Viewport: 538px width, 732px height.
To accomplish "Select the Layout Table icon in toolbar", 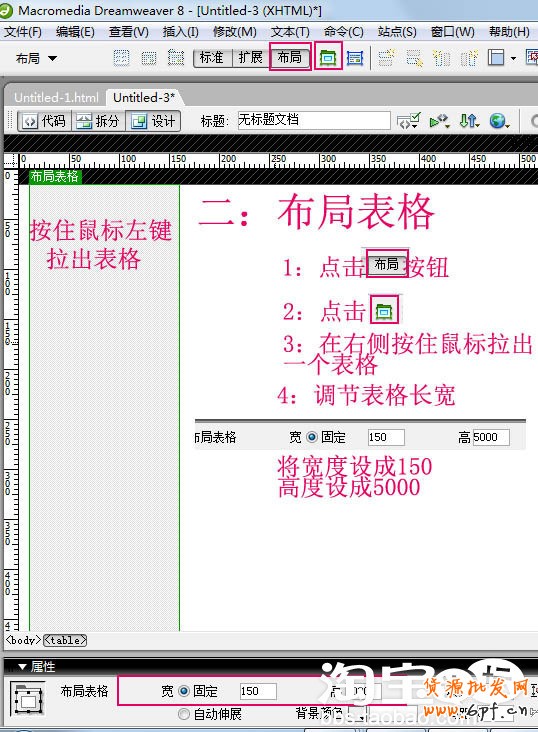I will pos(328,57).
